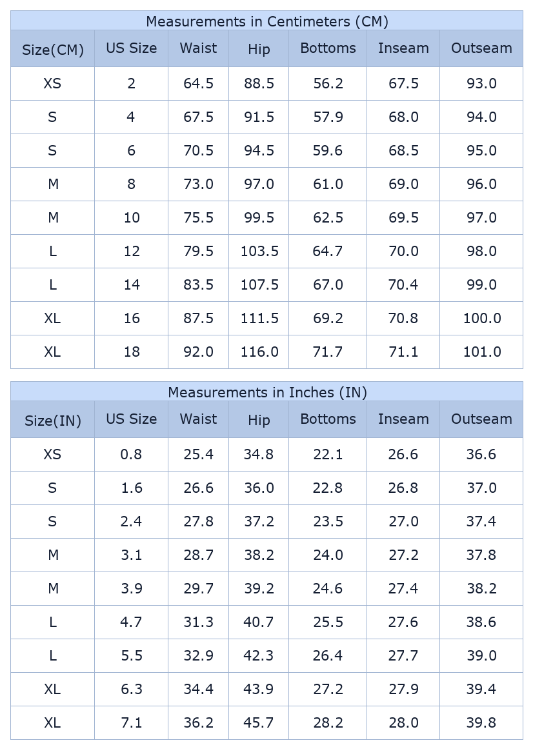Screen dimensions: 533x756
Task: Click the 0.8 US Size cell
Action: click(x=131, y=455)
